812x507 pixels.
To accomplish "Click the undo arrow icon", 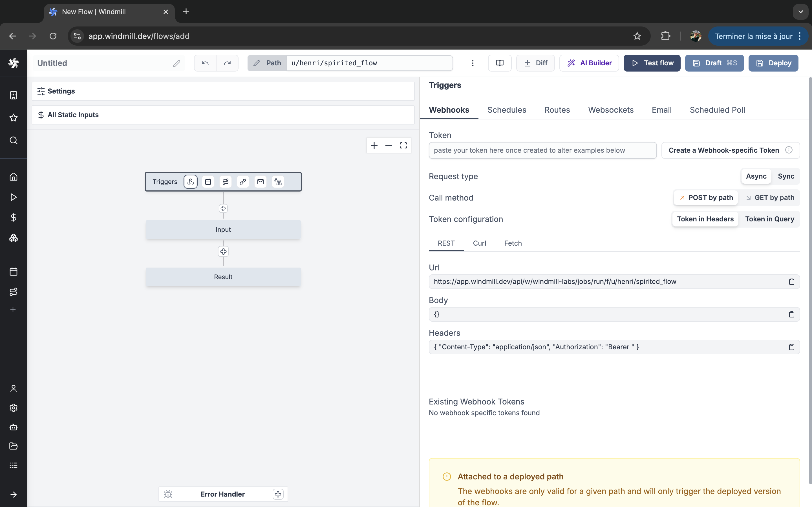I will 205,63.
